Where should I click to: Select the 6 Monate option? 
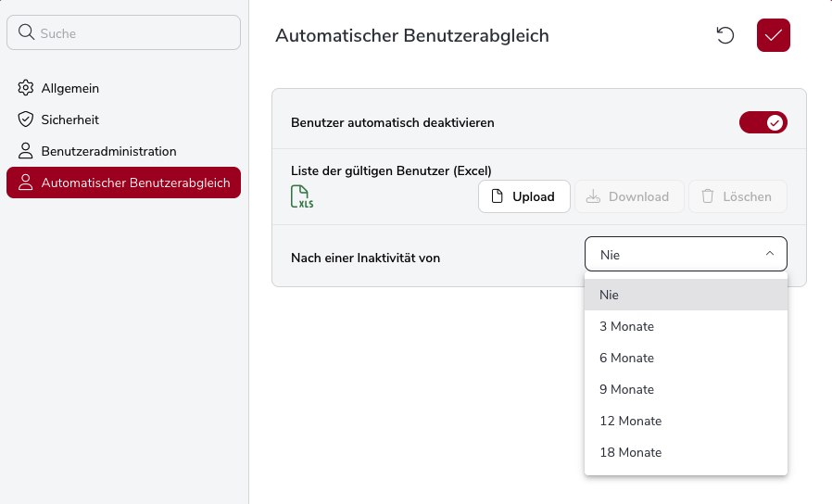627,358
